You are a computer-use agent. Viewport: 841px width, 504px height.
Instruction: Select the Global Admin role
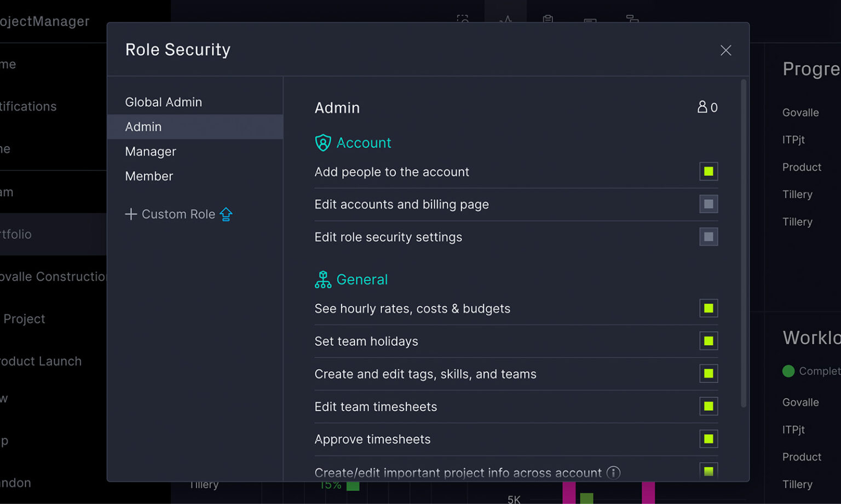click(x=163, y=102)
